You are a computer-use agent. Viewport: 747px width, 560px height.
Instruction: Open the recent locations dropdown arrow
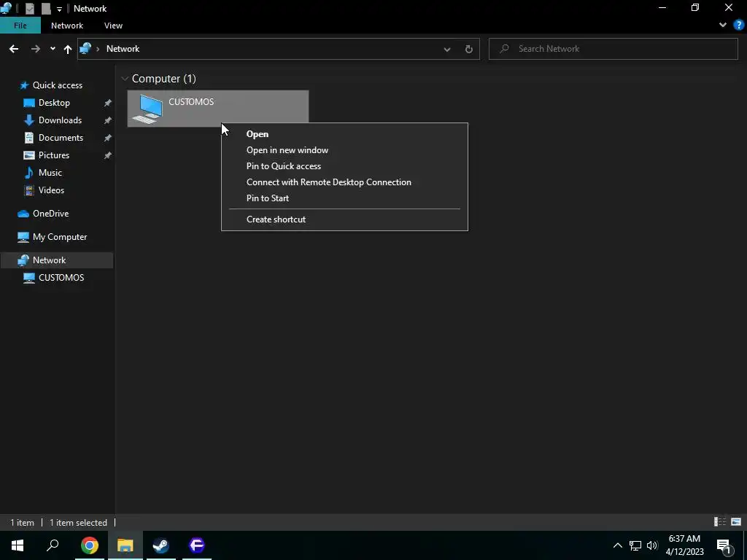point(53,49)
